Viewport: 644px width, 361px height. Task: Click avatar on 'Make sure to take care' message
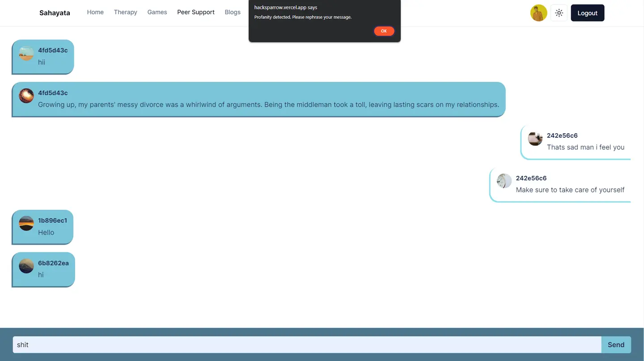504,181
